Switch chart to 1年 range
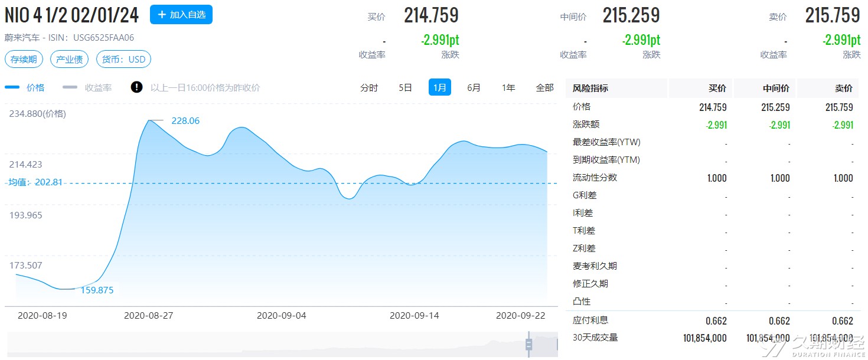The width and height of the screenshot is (868, 360). (x=508, y=87)
